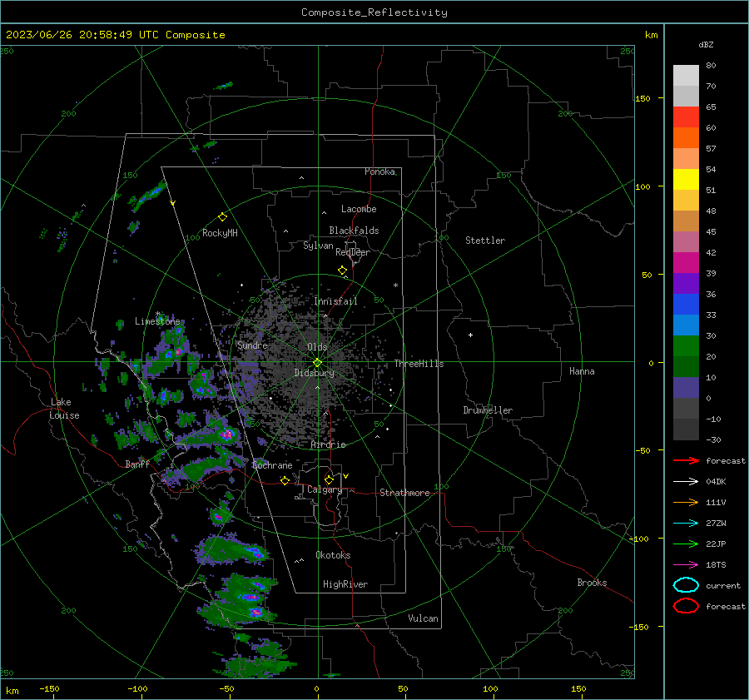749x700 pixels.
Task: Click the yellow diamond marker below Cochrane
Action: point(285,480)
